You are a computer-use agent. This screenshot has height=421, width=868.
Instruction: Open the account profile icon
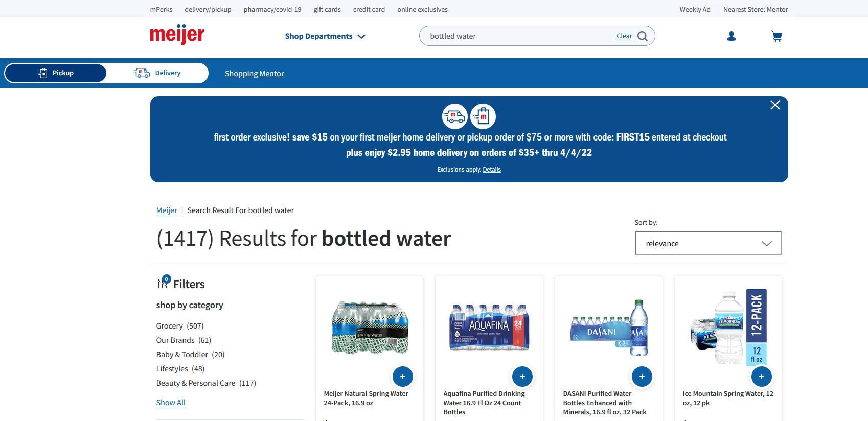coord(732,36)
